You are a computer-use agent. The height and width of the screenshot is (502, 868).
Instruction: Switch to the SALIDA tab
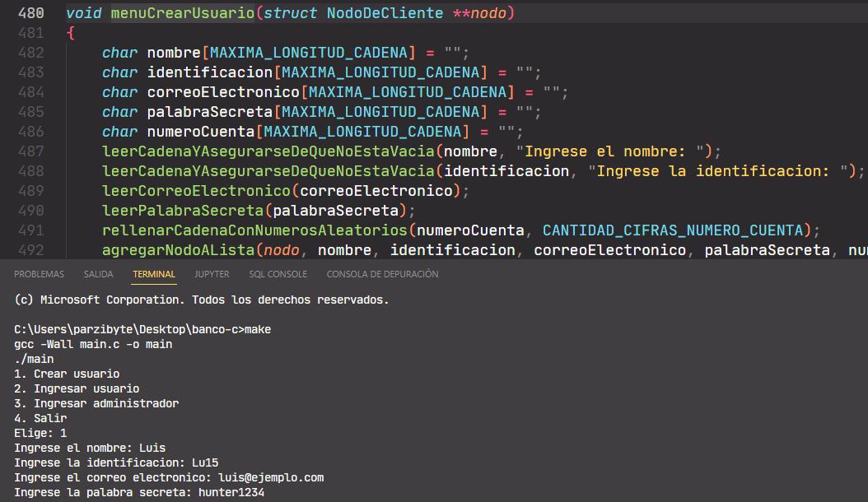98,274
